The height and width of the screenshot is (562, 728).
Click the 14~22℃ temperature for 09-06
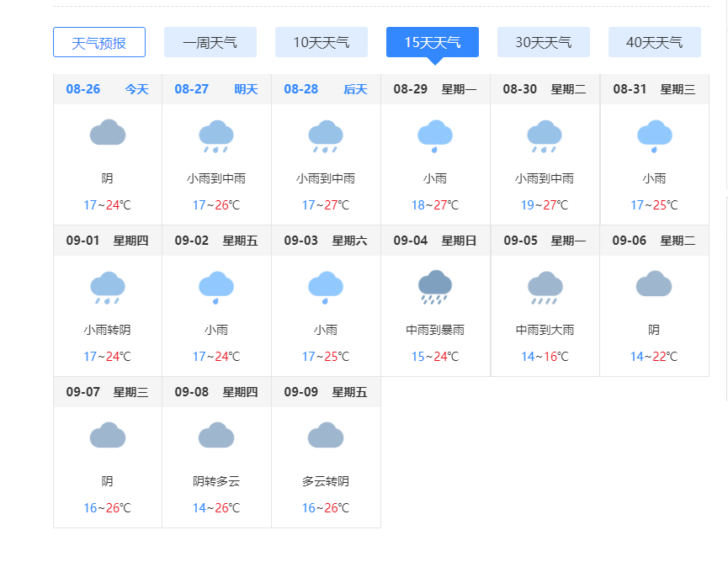pos(654,357)
